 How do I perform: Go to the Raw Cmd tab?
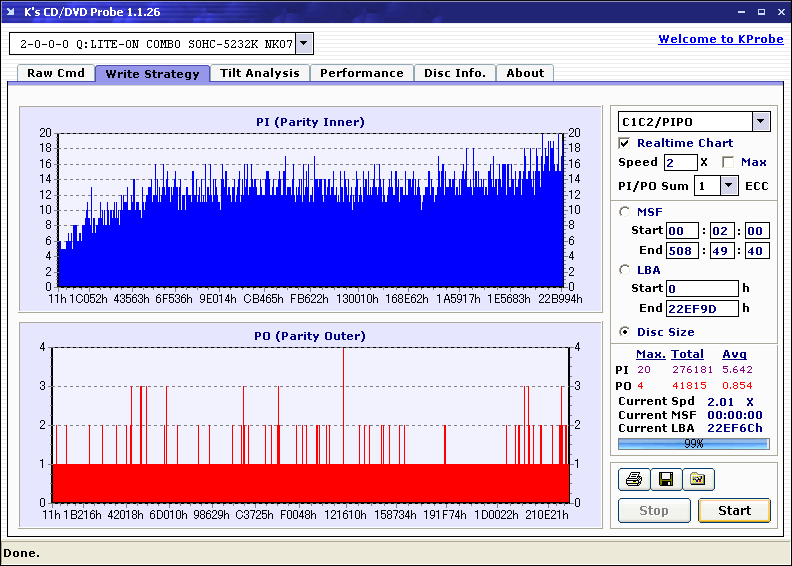[56, 73]
